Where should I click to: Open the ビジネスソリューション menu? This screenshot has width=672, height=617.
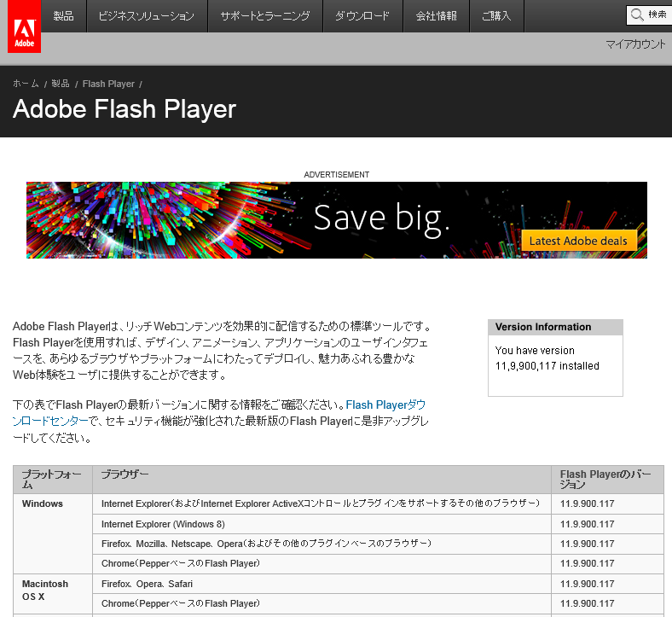(x=146, y=16)
